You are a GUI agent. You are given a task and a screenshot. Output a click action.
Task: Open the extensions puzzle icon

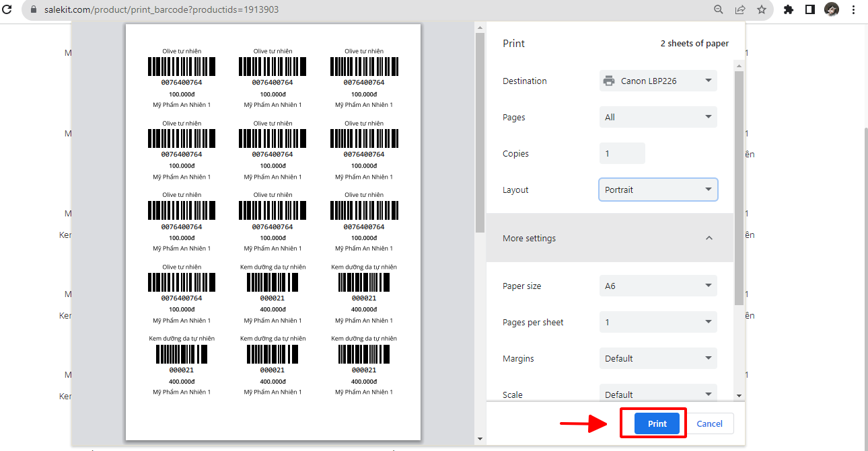pyautogui.click(x=789, y=9)
